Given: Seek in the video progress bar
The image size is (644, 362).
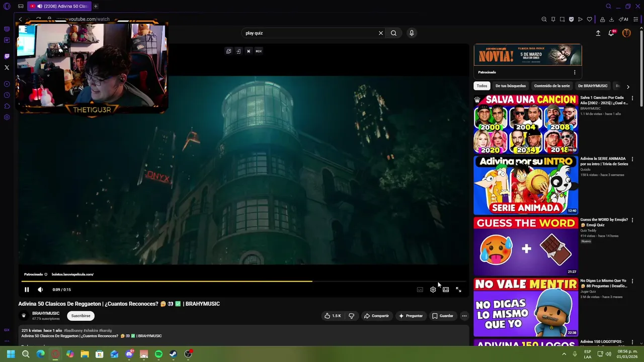Looking at the screenshot, I should (x=244, y=281).
